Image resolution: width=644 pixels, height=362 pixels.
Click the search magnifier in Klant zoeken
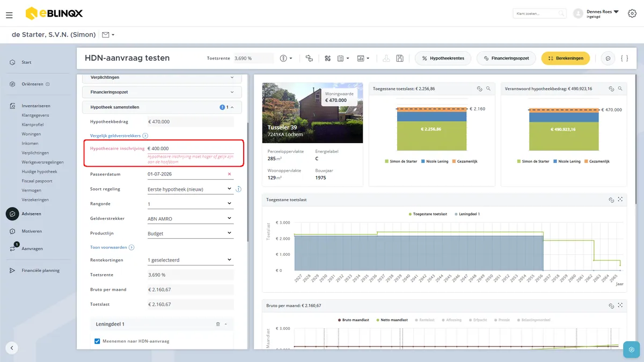point(561,13)
